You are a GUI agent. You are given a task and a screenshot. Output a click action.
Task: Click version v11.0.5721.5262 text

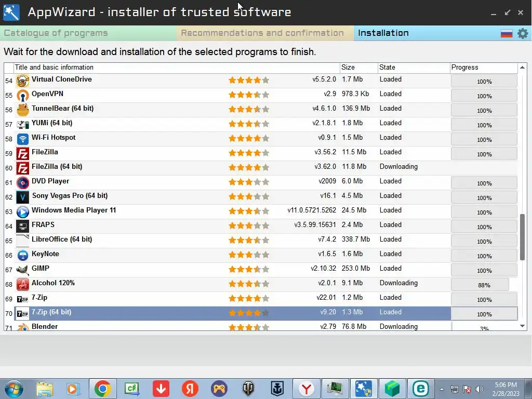click(x=312, y=210)
